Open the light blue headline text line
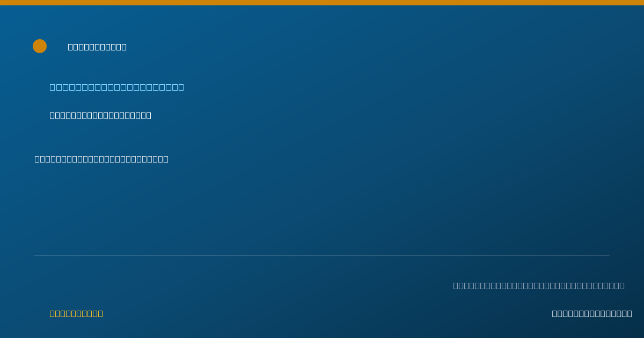Image resolution: width=644 pixels, height=338 pixels. 117,87
